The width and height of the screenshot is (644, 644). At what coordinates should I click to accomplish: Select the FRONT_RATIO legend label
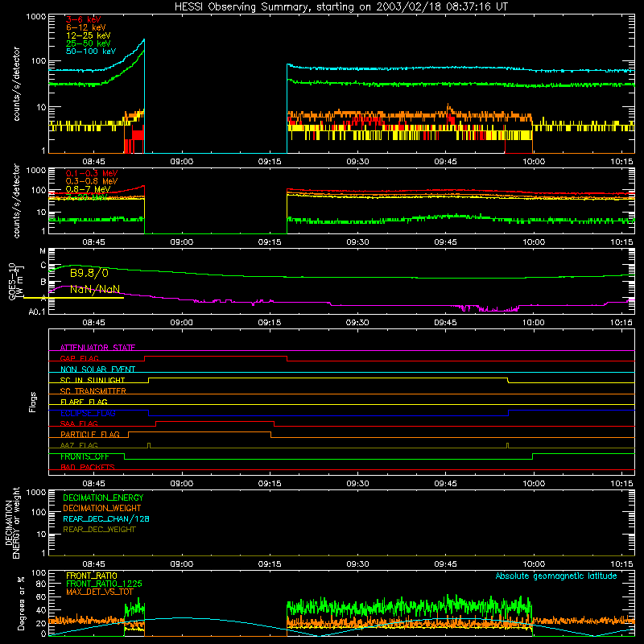[92, 576]
